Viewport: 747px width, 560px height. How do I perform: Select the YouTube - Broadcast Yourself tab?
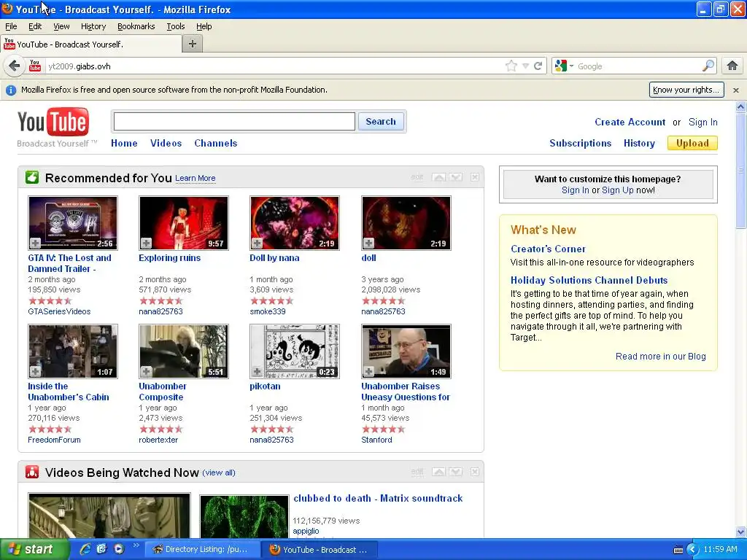pyautogui.click(x=91, y=44)
